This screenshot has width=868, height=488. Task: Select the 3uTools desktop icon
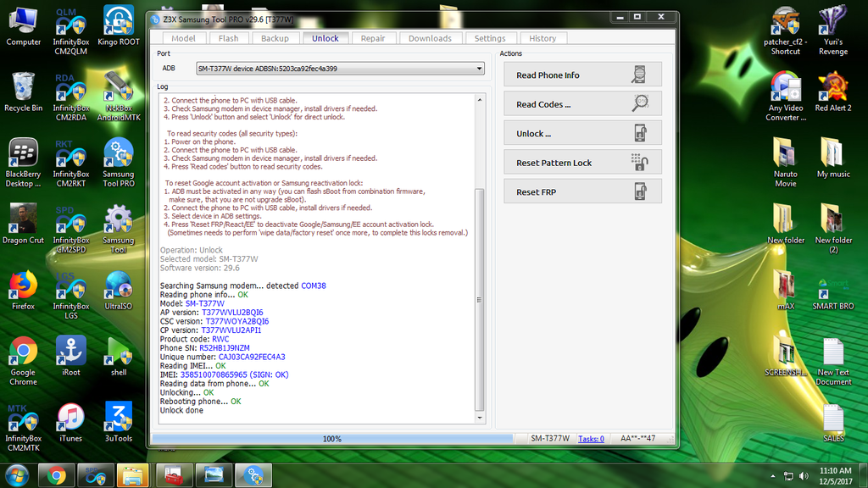[119, 421]
